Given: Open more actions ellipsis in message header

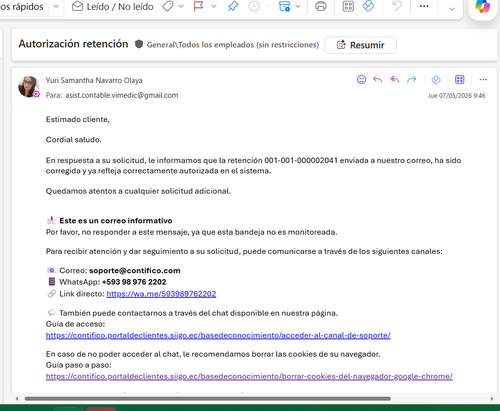Looking at the screenshot, I should (x=483, y=80).
